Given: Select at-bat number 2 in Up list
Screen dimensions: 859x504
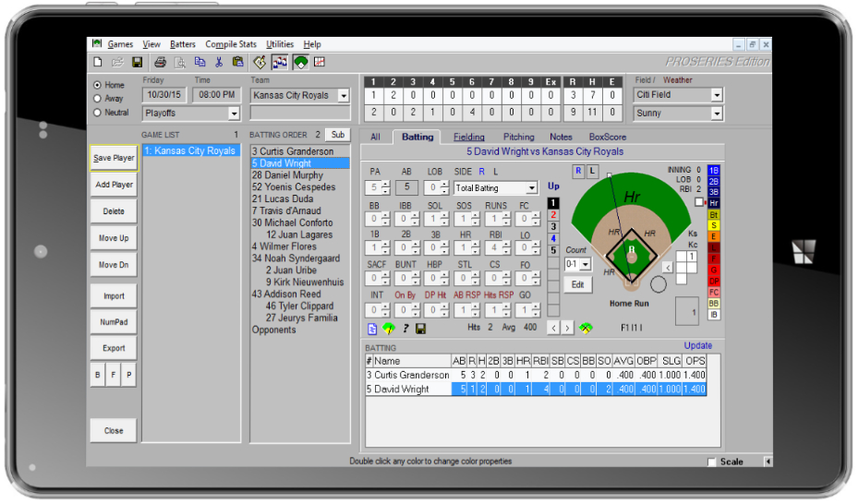Looking at the screenshot, I should point(553,214).
